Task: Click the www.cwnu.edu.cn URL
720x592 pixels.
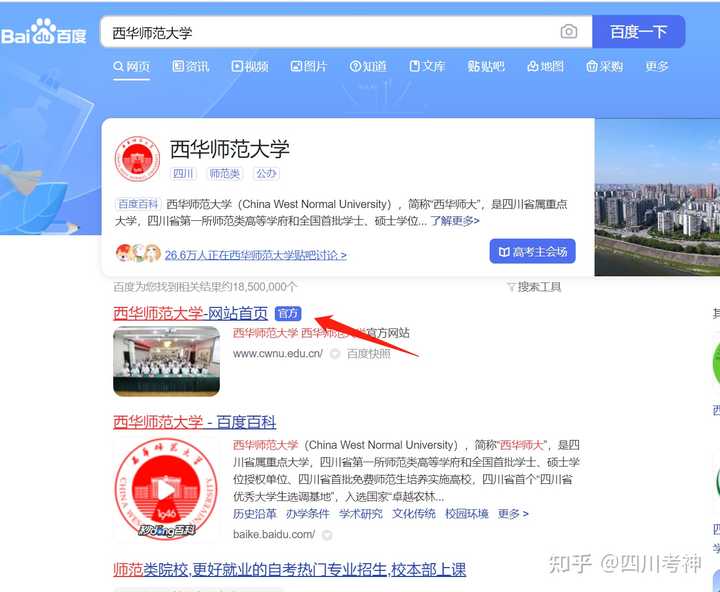Action: tap(278, 354)
